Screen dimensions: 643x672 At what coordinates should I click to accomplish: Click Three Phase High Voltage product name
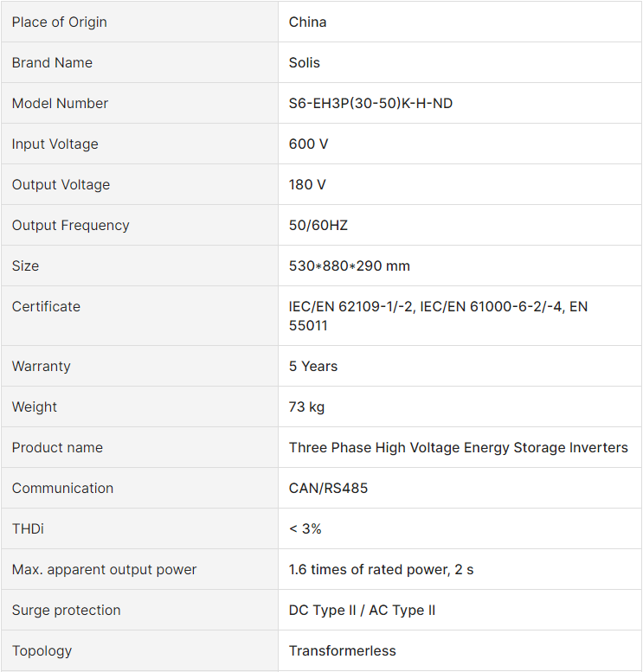[x=458, y=448]
